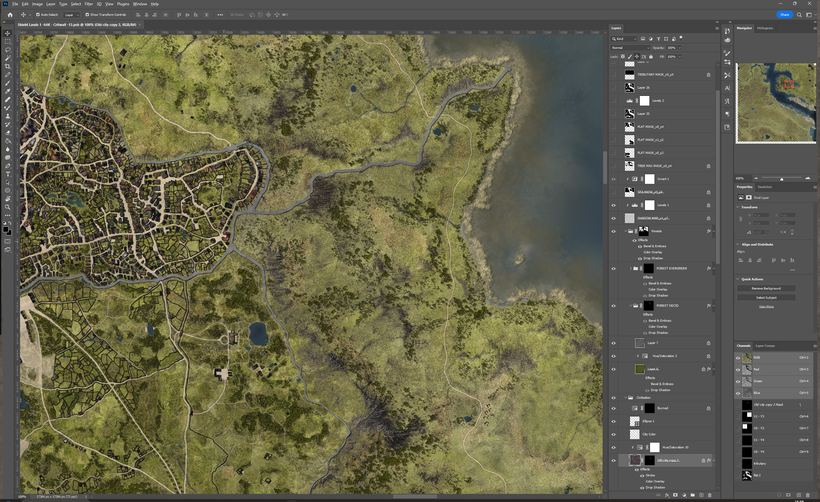Select the Crop tool
Viewport: 820px width, 502px height.
click(7, 66)
